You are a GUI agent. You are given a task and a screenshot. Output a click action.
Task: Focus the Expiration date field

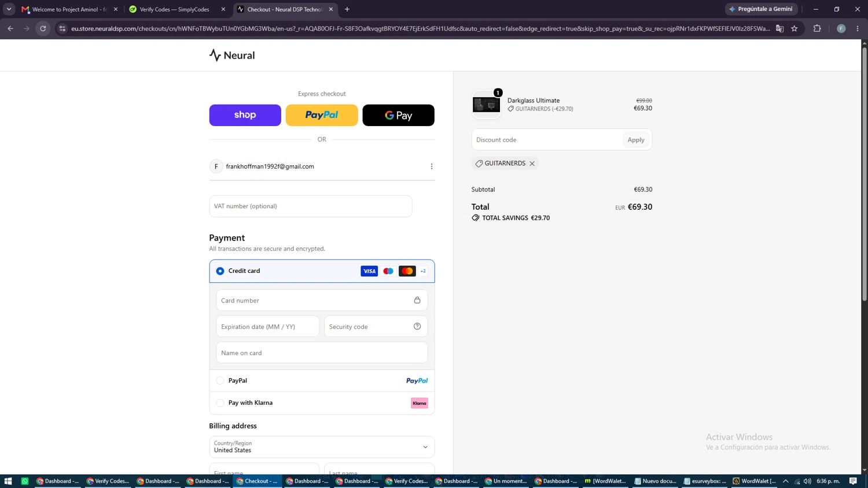268,327
